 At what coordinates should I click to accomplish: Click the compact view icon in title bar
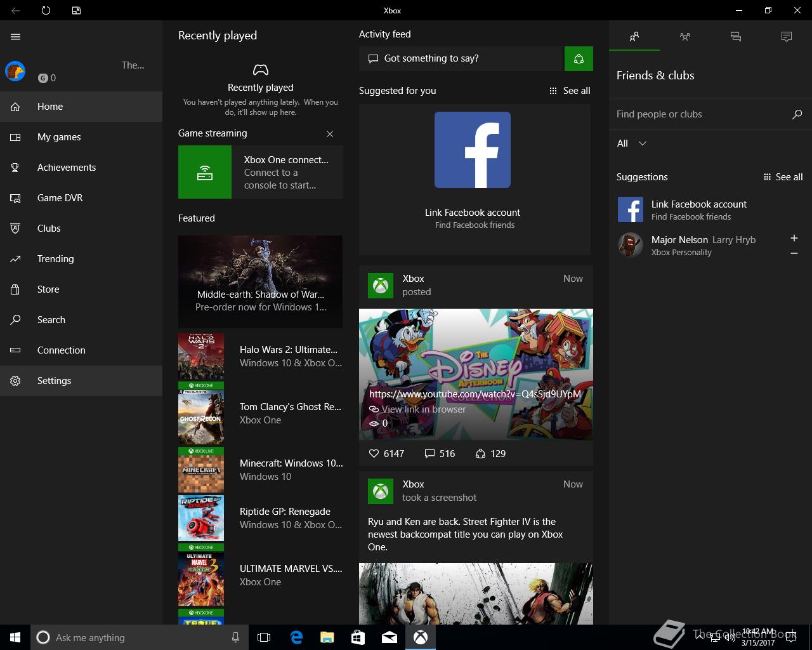[76, 10]
